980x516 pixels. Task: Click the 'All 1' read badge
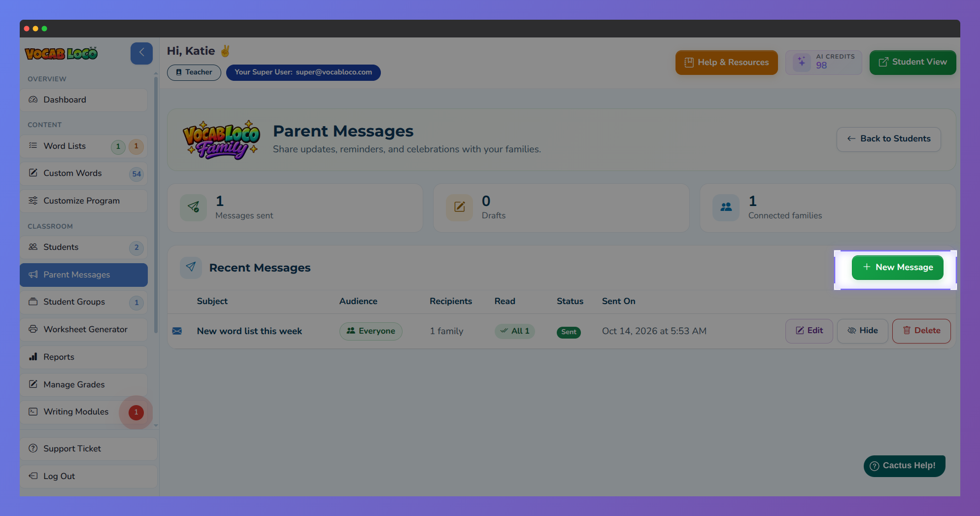click(515, 331)
